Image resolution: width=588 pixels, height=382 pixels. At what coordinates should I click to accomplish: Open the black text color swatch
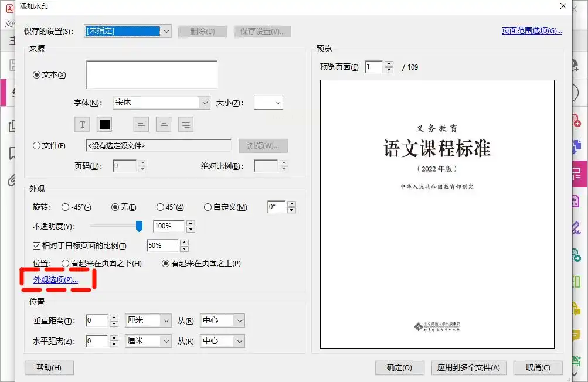104,124
